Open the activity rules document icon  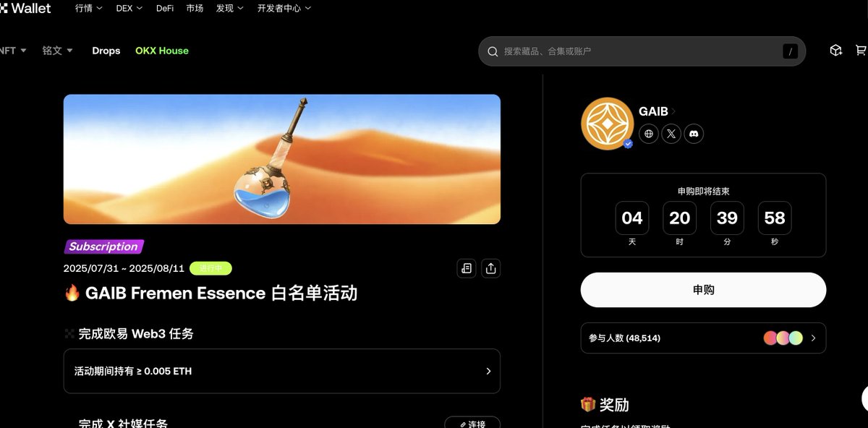click(x=467, y=268)
